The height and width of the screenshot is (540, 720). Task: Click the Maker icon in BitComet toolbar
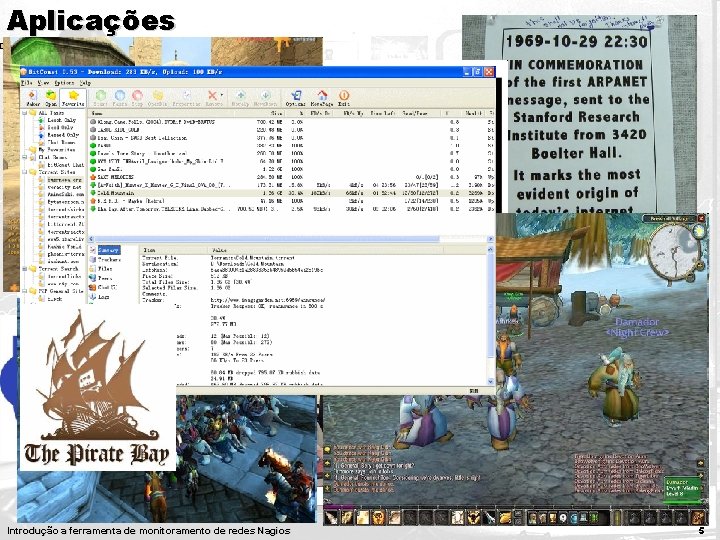pyautogui.click(x=33, y=98)
